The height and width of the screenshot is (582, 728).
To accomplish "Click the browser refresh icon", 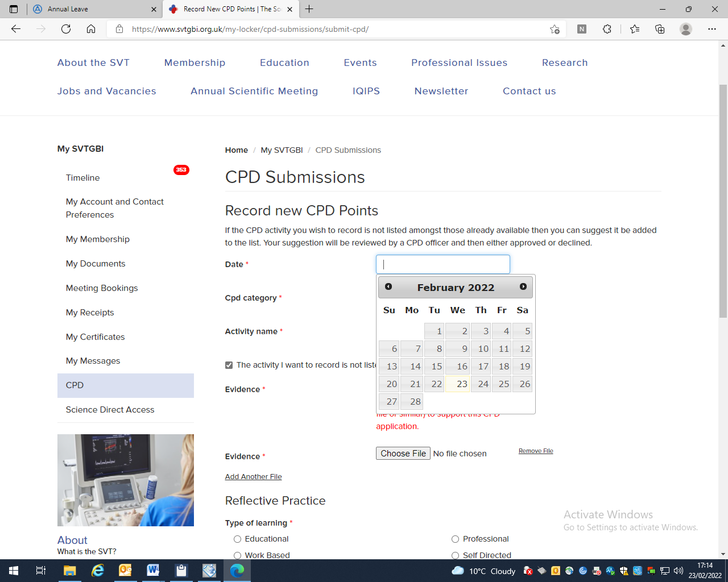I will (x=66, y=29).
